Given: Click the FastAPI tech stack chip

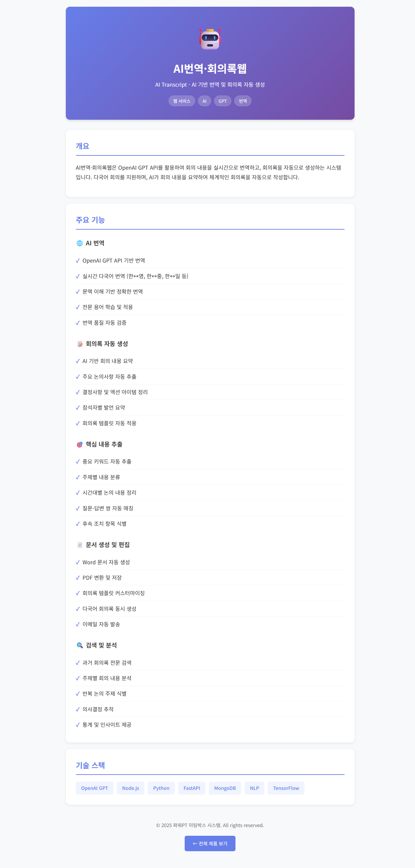Looking at the screenshot, I should tap(192, 788).
